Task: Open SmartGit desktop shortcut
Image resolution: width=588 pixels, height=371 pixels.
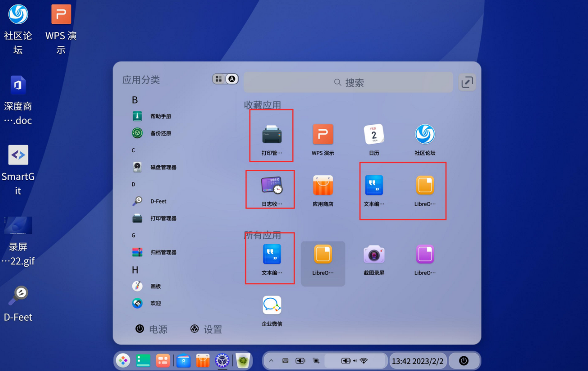Action: [x=18, y=171]
